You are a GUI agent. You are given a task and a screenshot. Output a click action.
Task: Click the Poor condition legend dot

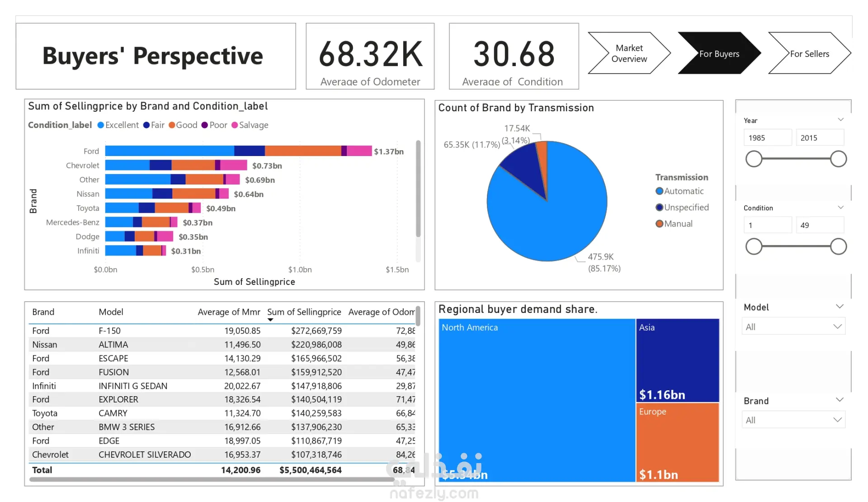point(205,125)
